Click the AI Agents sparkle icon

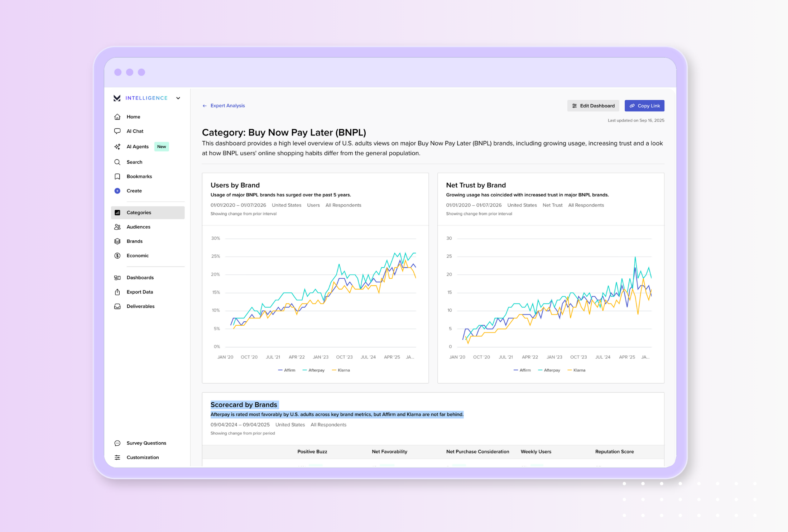click(117, 147)
